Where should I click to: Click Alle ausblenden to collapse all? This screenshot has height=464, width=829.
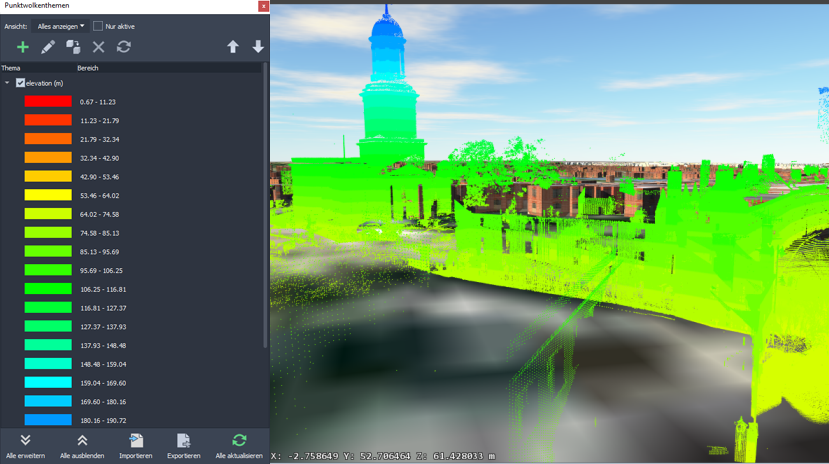(x=82, y=446)
